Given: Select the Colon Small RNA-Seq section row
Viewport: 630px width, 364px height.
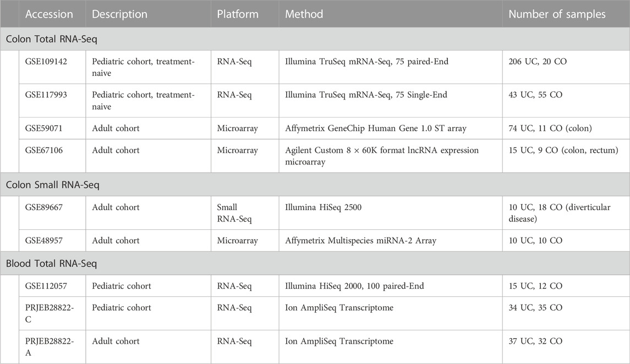Looking at the screenshot, I should [315, 185].
